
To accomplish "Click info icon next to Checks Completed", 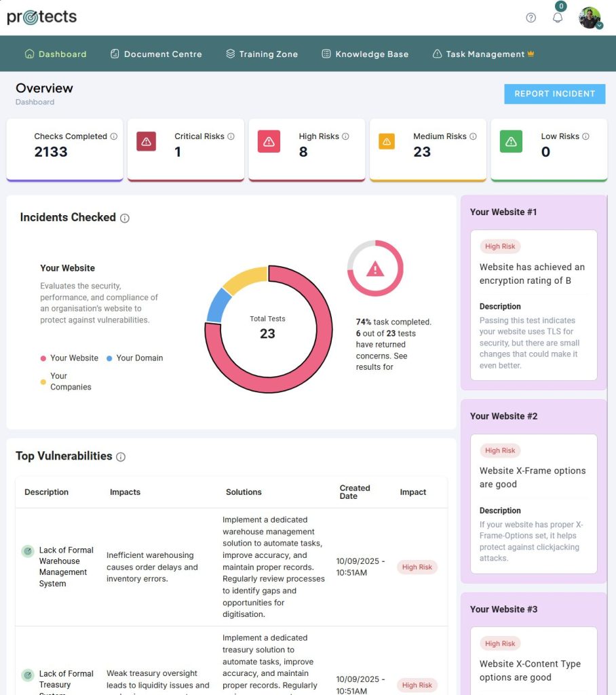I will [114, 136].
